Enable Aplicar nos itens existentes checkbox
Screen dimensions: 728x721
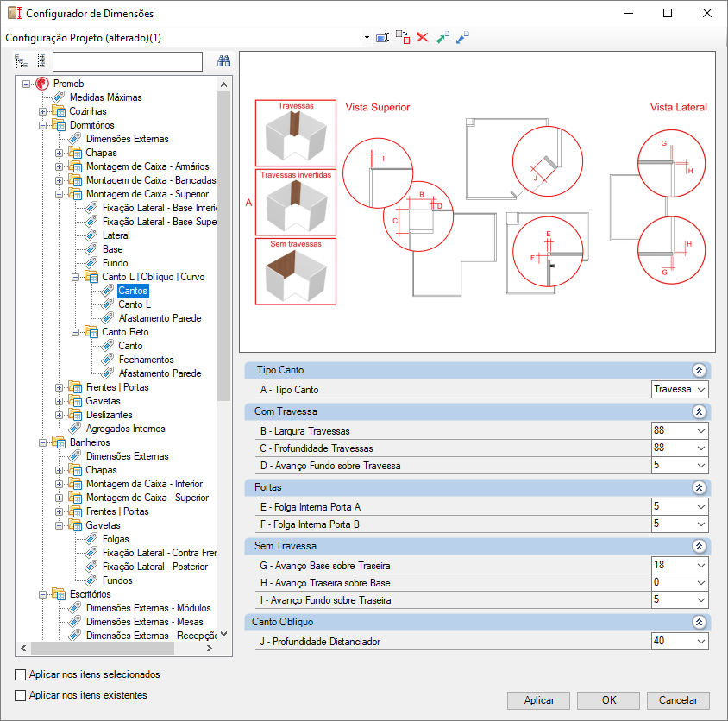[x=20, y=695]
